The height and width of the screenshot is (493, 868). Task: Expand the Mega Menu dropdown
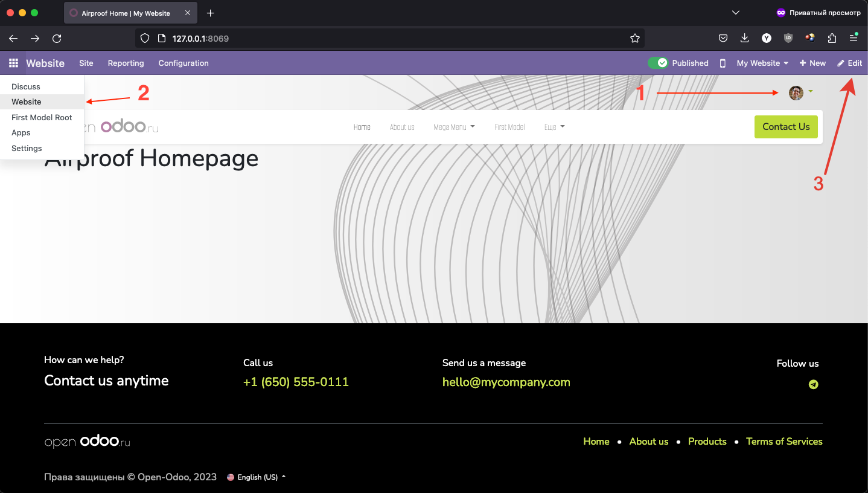tap(454, 127)
